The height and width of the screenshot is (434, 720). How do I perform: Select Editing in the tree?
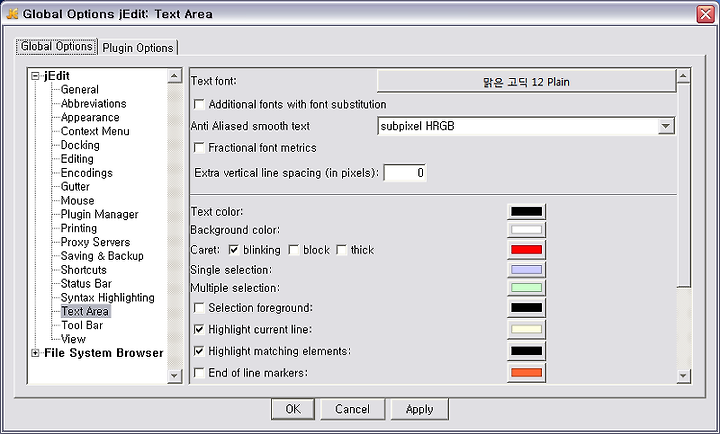click(x=77, y=159)
